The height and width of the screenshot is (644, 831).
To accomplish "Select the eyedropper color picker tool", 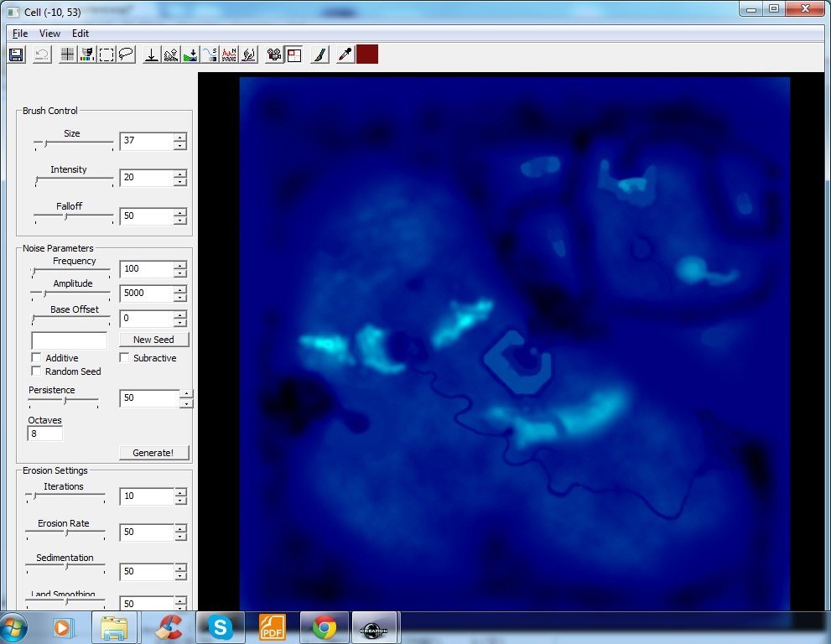I will [344, 55].
